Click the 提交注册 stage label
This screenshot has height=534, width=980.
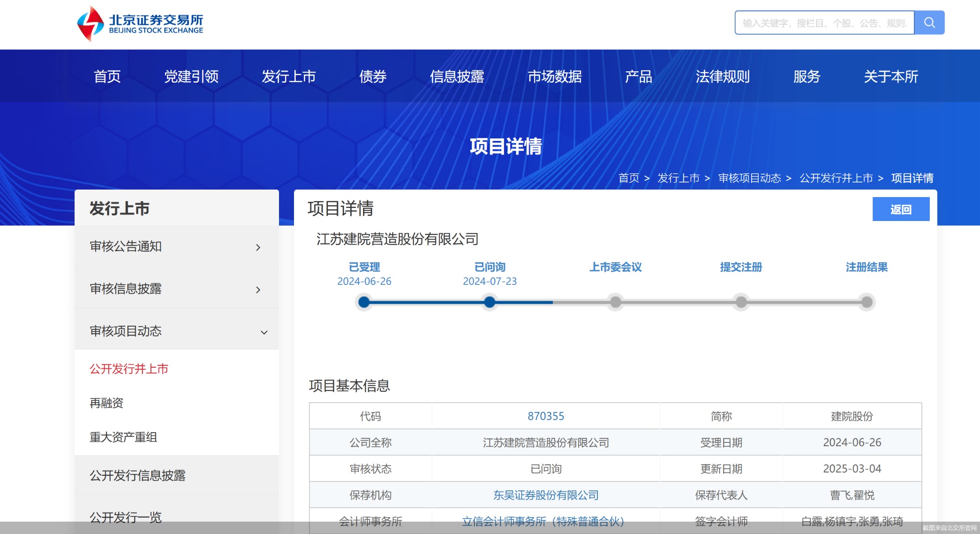(x=741, y=267)
